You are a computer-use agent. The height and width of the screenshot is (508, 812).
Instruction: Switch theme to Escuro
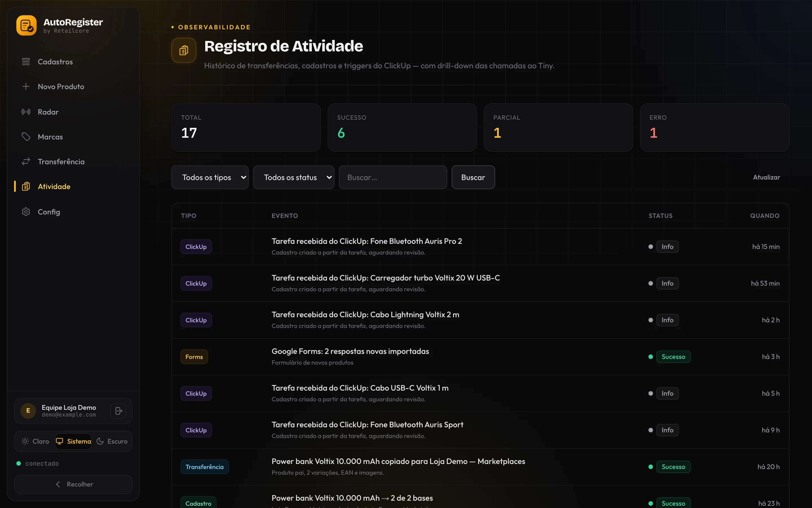point(112,441)
